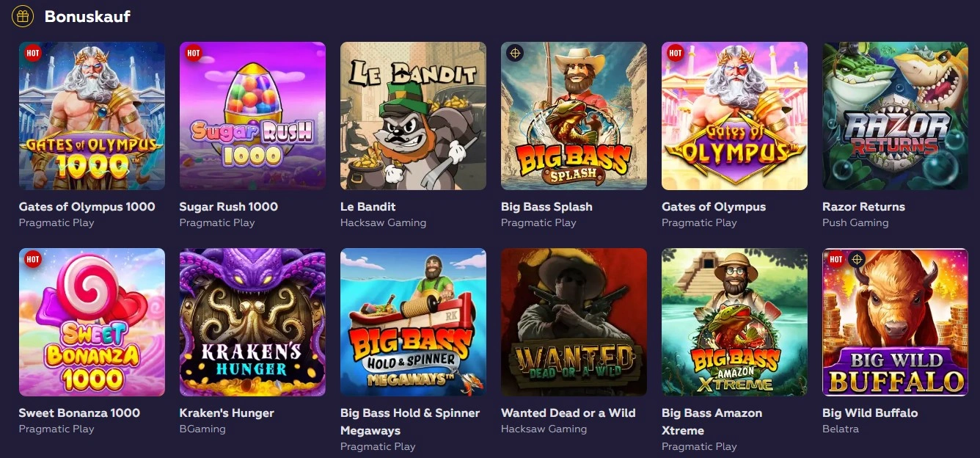Open Wanted Dead or a Wild thumbnail

pyautogui.click(x=574, y=322)
